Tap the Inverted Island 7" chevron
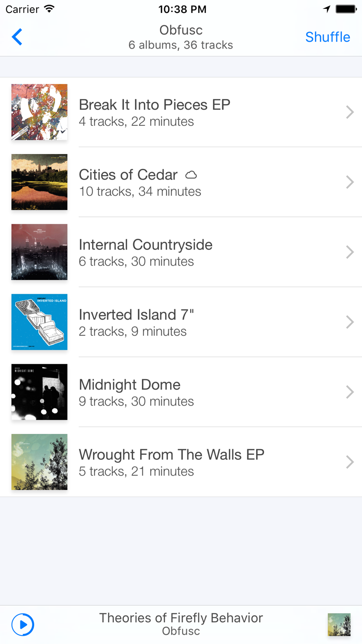Image resolution: width=362 pixels, height=644 pixels. pyautogui.click(x=350, y=322)
